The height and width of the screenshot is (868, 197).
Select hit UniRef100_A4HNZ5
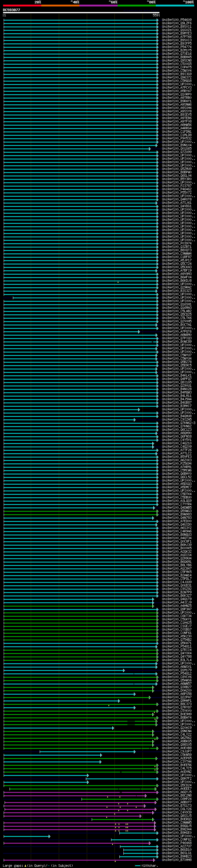point(177,606)
